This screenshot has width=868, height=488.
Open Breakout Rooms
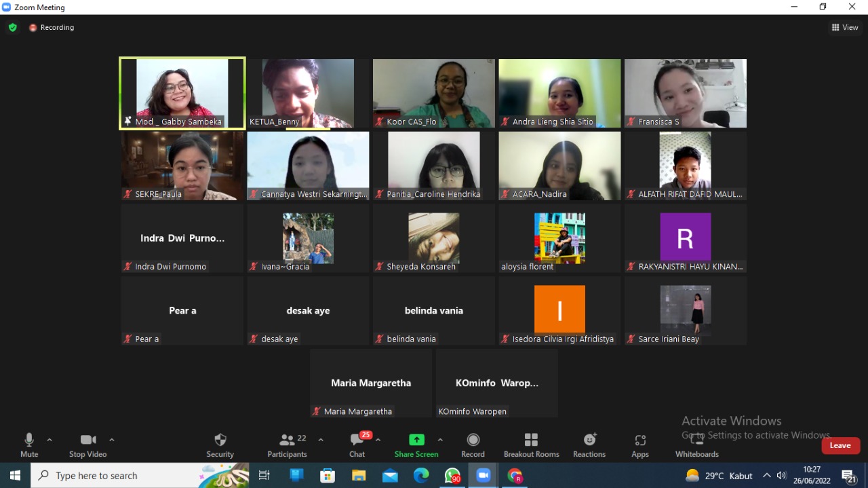tap(532, 445)
